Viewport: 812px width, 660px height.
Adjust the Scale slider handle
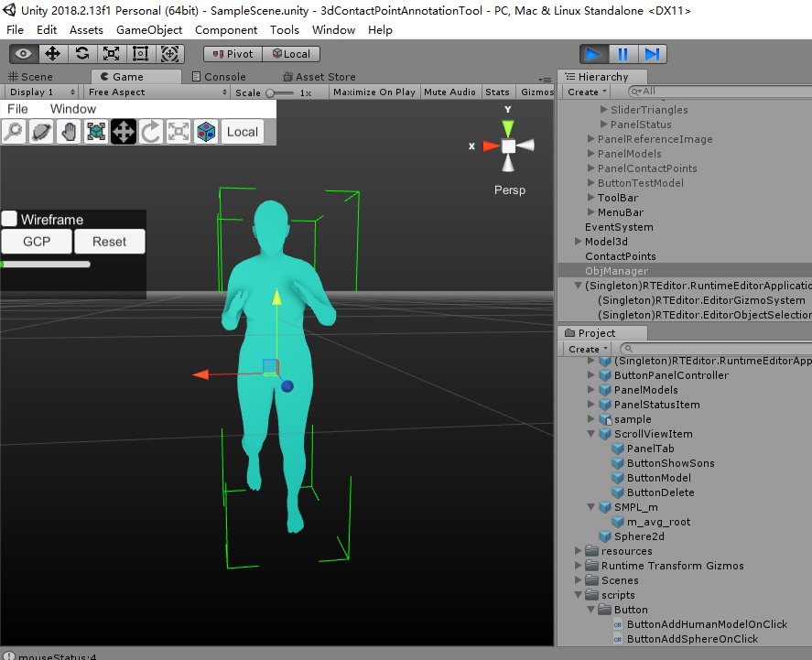click(x=270, y=93)
